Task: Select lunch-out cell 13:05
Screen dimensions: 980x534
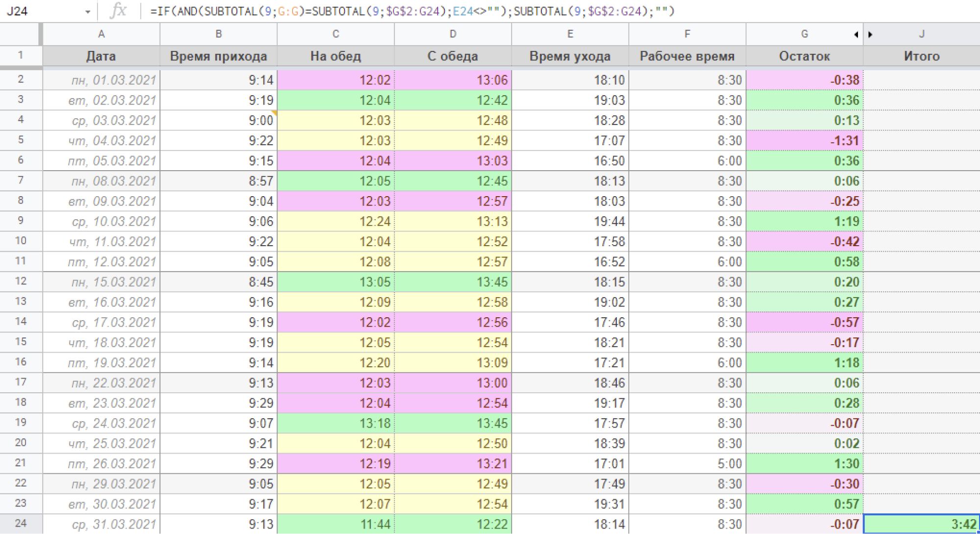Action: [336, 282]
